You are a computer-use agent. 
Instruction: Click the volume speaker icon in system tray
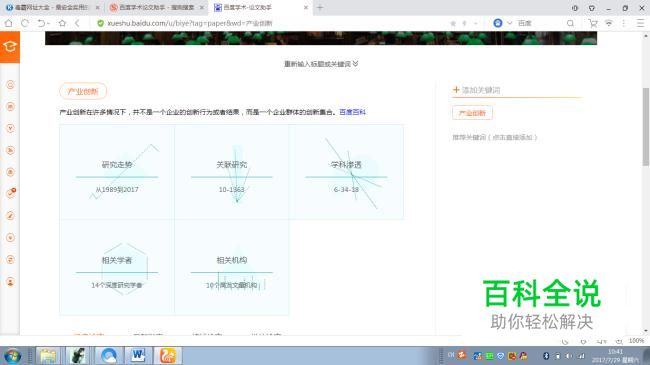(x=569, y=356)
